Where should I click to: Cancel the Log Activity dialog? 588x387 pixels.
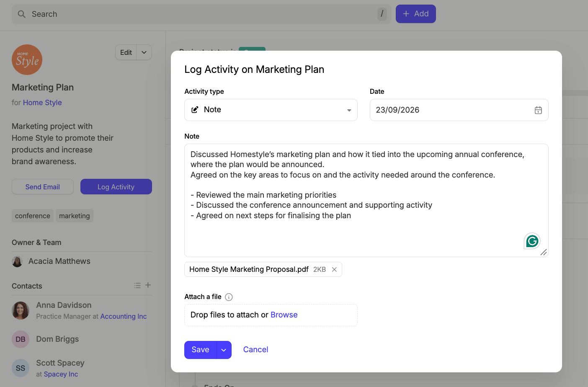255,350
